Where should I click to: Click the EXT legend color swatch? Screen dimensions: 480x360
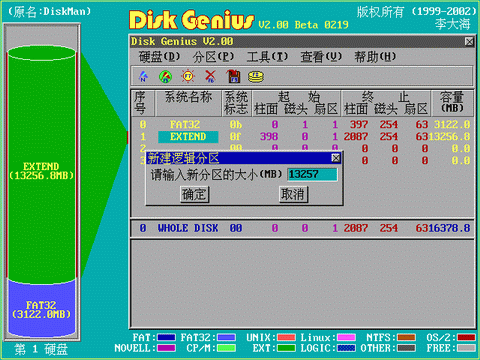(x=286, y=348)
